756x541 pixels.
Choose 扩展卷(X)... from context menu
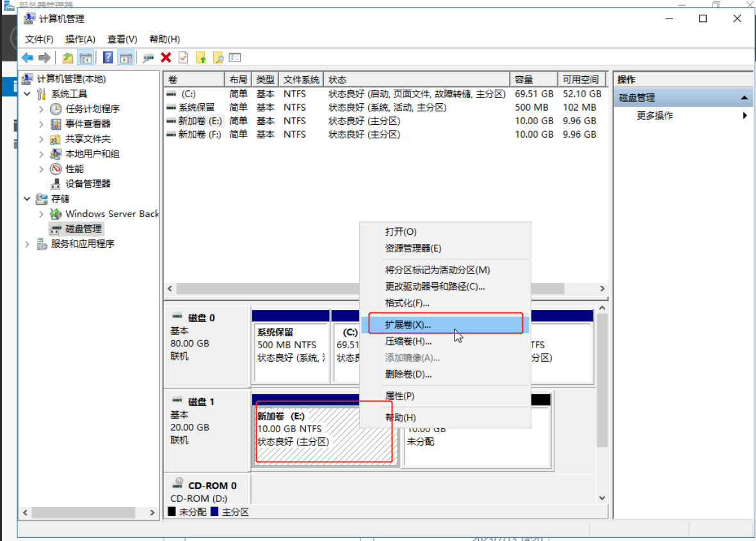tap(408, 325)
